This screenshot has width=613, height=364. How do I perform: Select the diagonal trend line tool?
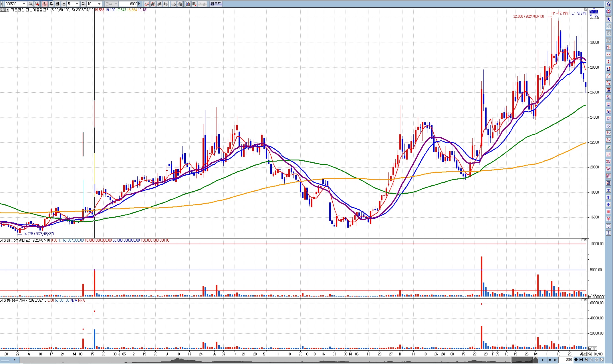pyautogui.click(x=608, y=76)
